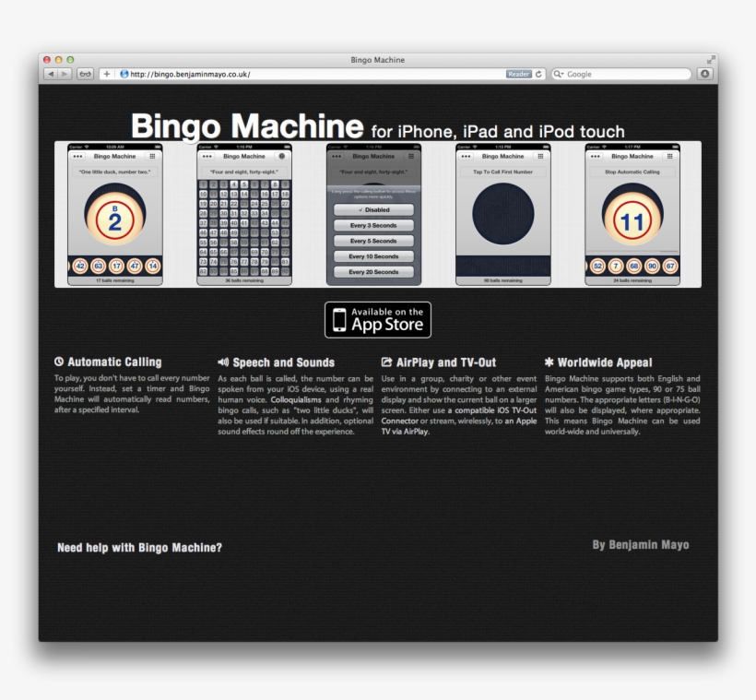
Task: Click small ball 42 in first screenshot
Action: coord(80,266)
